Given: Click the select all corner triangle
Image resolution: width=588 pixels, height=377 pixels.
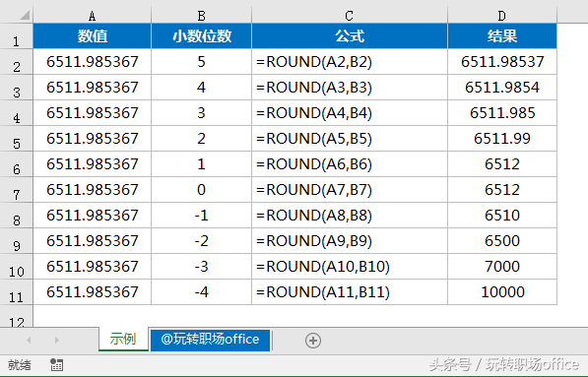Looking at the screenshot, I should pos(25,15).
